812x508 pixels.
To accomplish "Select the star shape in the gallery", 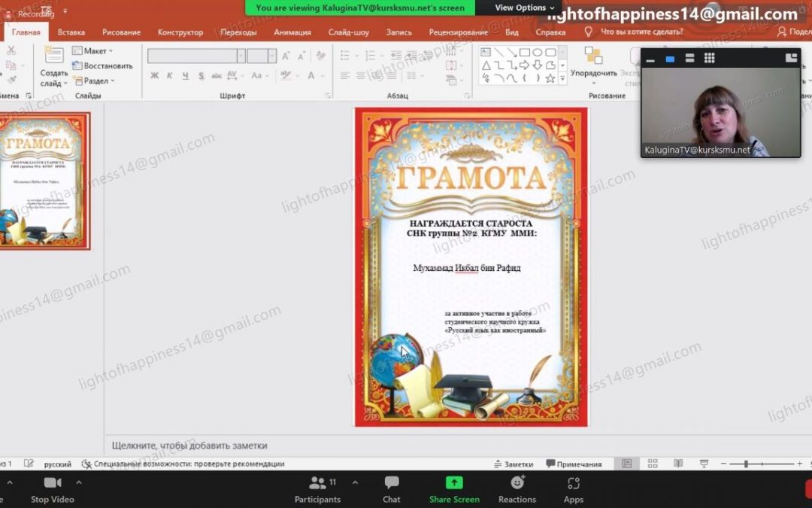I will [550, 77].
